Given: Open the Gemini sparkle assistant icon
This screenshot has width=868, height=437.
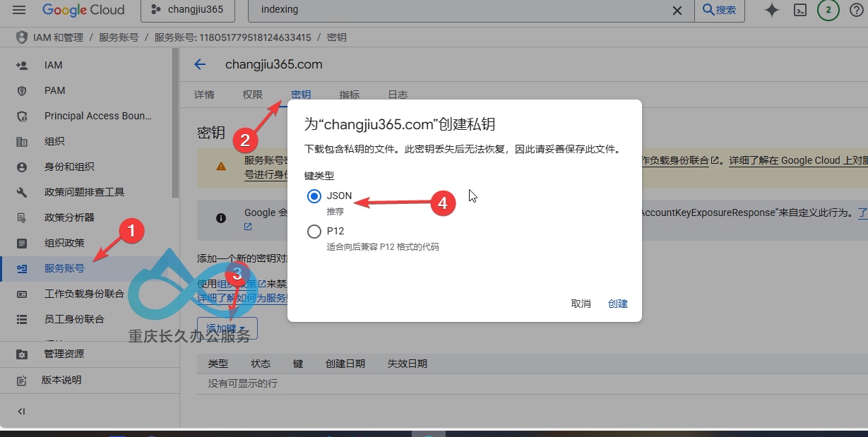Looking at the screenshot, I should (x=772, y=10).
